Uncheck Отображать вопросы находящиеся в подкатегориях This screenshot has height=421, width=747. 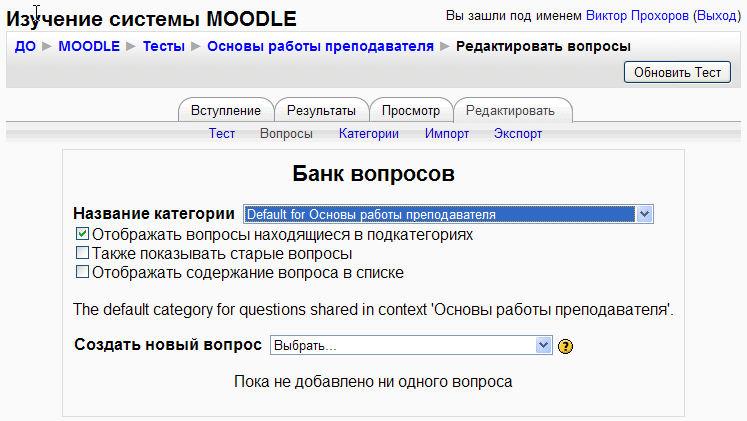(x=82, y=234)
